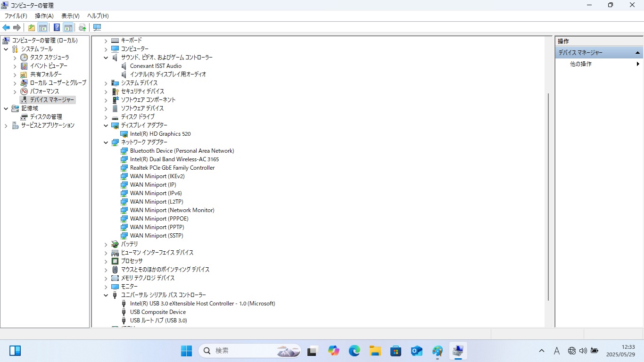Image resolution: width=644 pixels, height=362 pixels.
Task: Select Realtek PCIe GbE Family Controller
Action: 172,168
